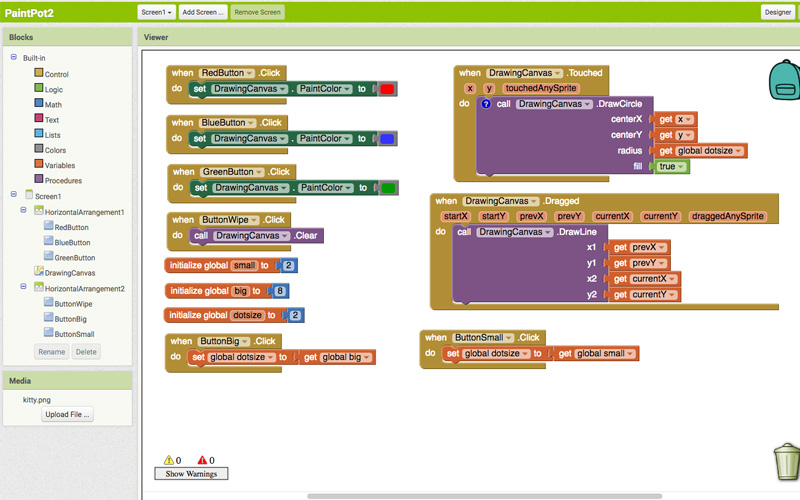The width and height of the screenshot is (800, 500).
Task: Click the ButtonWipe component icon
Action: pos(48,303)
